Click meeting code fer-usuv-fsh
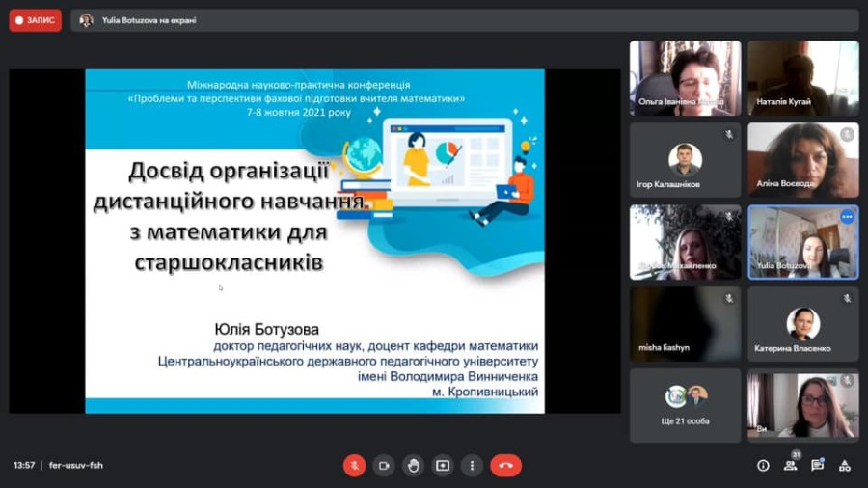This screenshot has width=868, height=488. (x=76, y=465)
